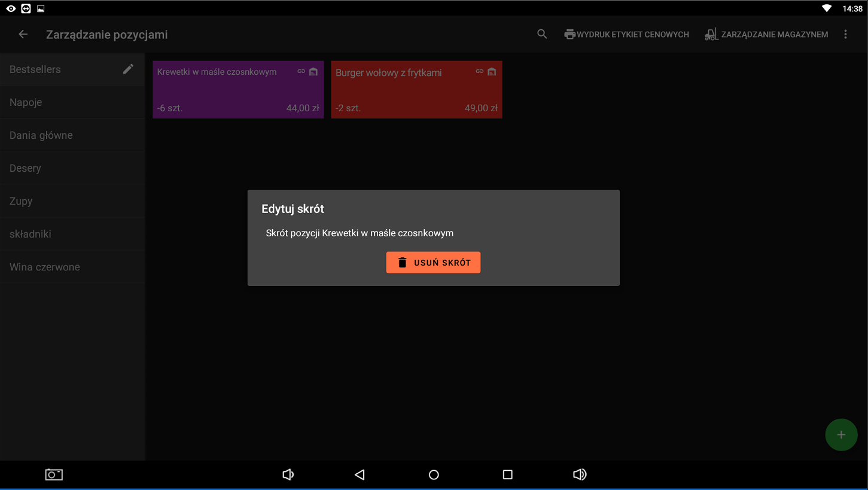This screenshot has width=868, height=490.
Task: Tap the green plus add button
Action: click(841, 434)
